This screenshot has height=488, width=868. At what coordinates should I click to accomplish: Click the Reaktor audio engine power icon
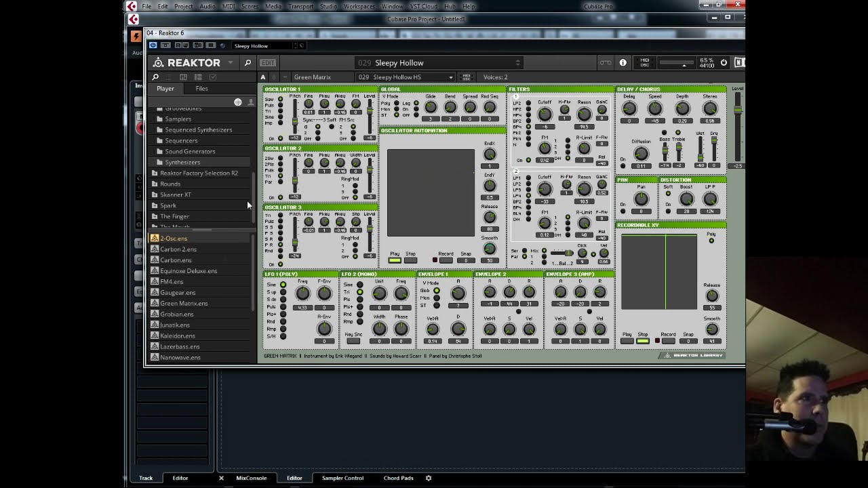[724, 63]
